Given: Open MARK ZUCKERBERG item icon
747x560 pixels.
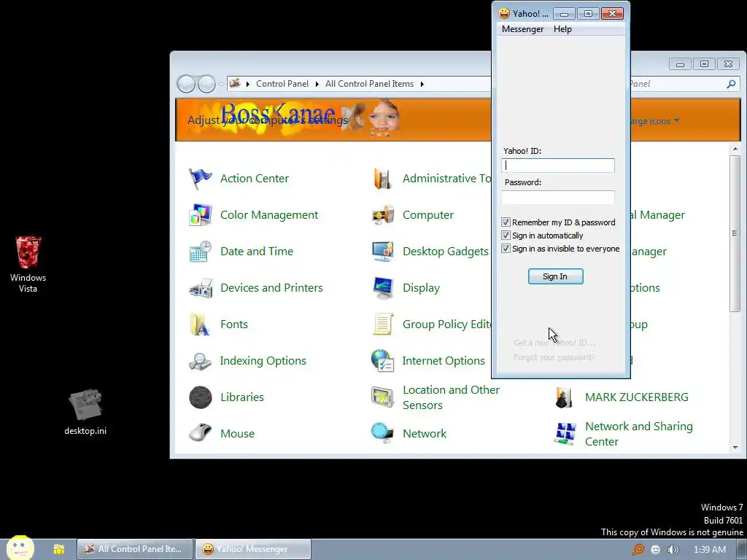Looking at the screenshot, I should pos(564,397).
